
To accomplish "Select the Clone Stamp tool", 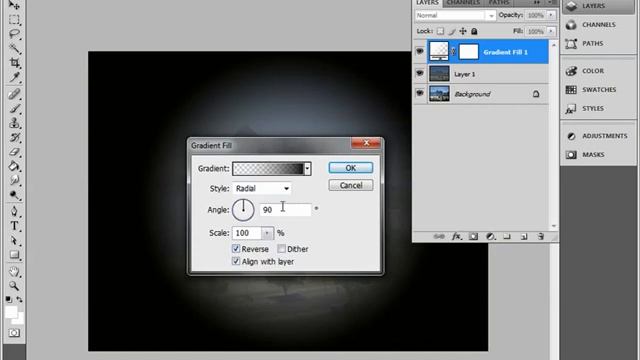I will 14,123.
